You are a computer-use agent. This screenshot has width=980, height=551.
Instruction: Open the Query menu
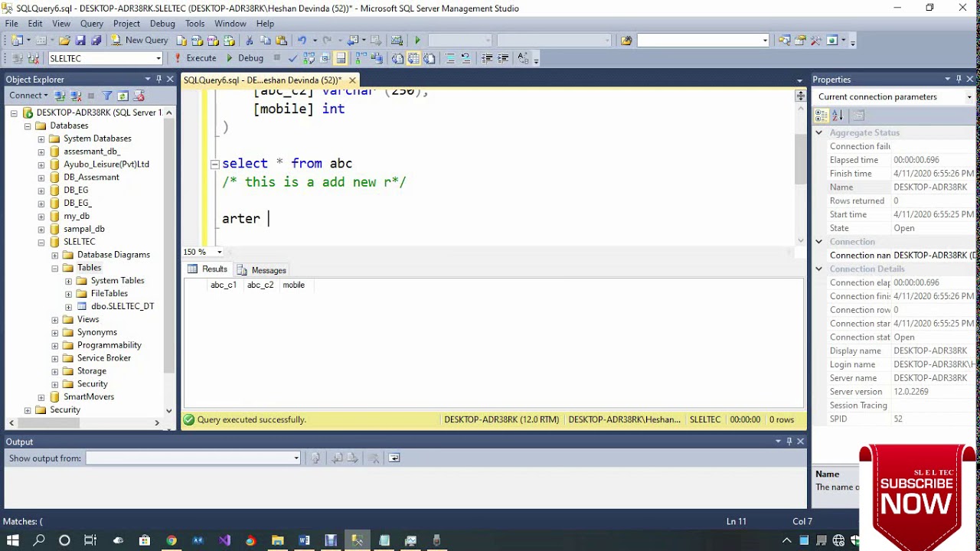(x=92, y=24)
